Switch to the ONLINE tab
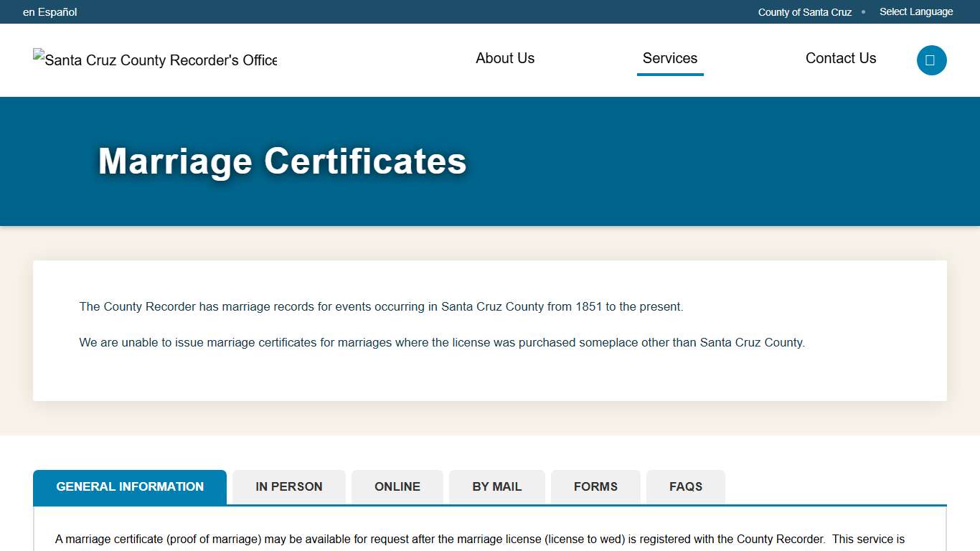This screenshot has width=980, height=551. tap(397, 486)
